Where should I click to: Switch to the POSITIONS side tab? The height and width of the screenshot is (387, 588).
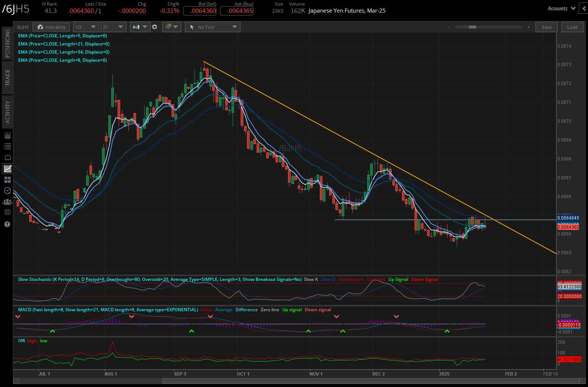pos(7,44)
